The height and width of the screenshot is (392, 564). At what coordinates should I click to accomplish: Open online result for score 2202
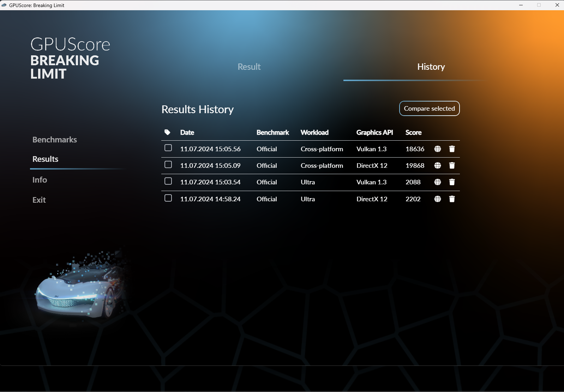438,199
